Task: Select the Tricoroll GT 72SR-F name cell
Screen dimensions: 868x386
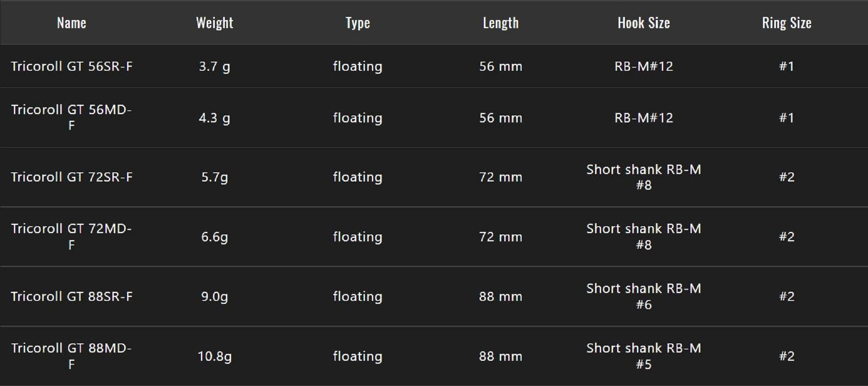Action: [72, 177]
